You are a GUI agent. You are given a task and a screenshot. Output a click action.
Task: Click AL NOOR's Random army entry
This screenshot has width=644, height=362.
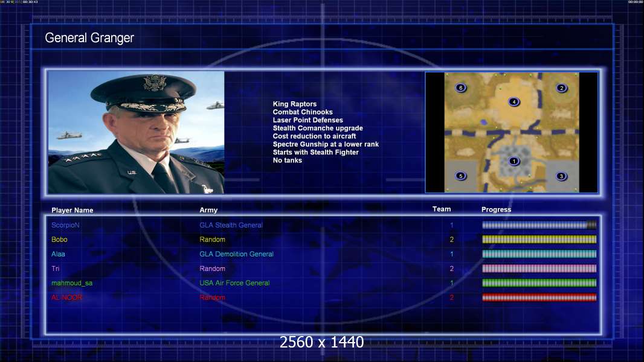(x=212, y=297)
